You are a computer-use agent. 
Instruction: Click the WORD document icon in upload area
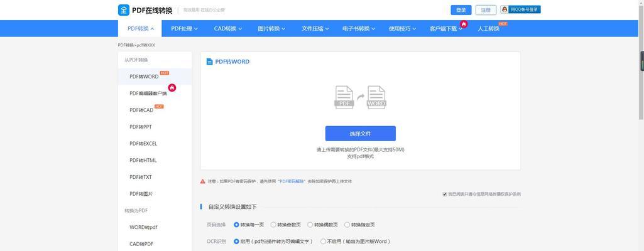pyautogui.click(x=376, y=97)
